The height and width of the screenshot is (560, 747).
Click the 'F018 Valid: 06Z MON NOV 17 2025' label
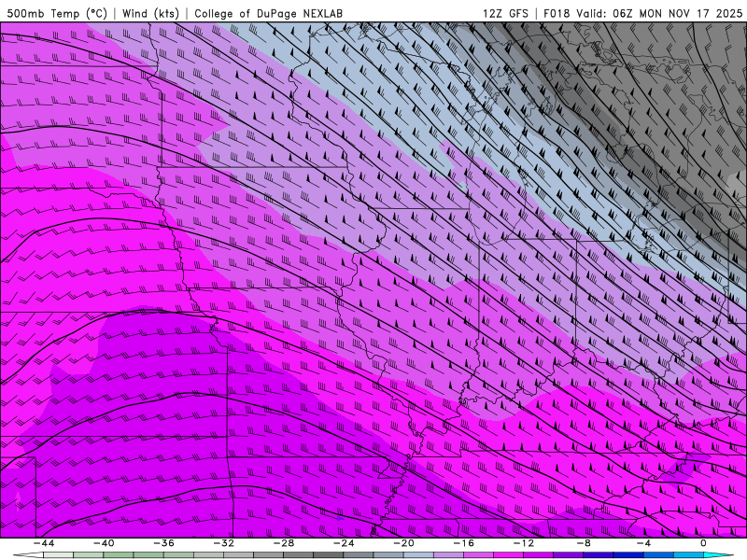click(642, 13)
